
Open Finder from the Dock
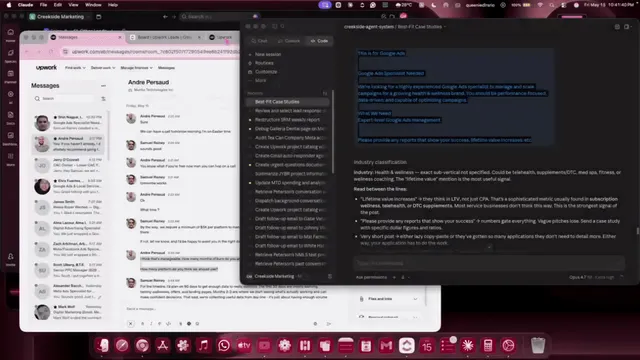click(102, 345)
